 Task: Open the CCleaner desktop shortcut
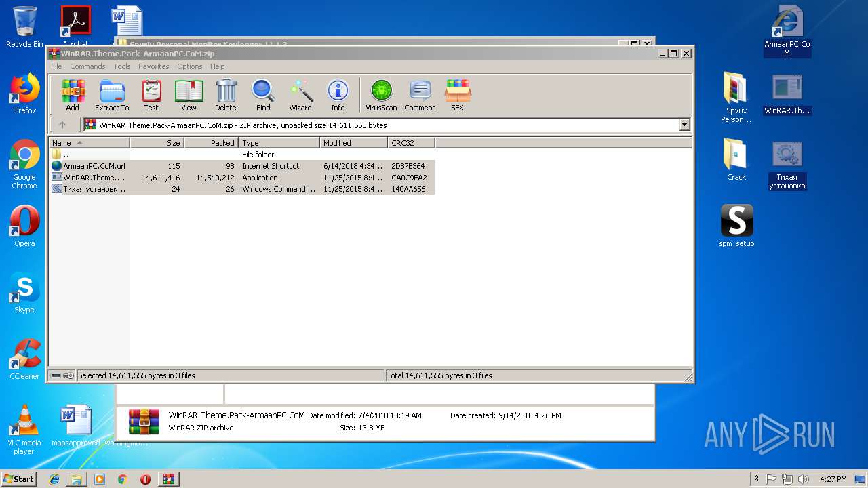click(24, 359)
